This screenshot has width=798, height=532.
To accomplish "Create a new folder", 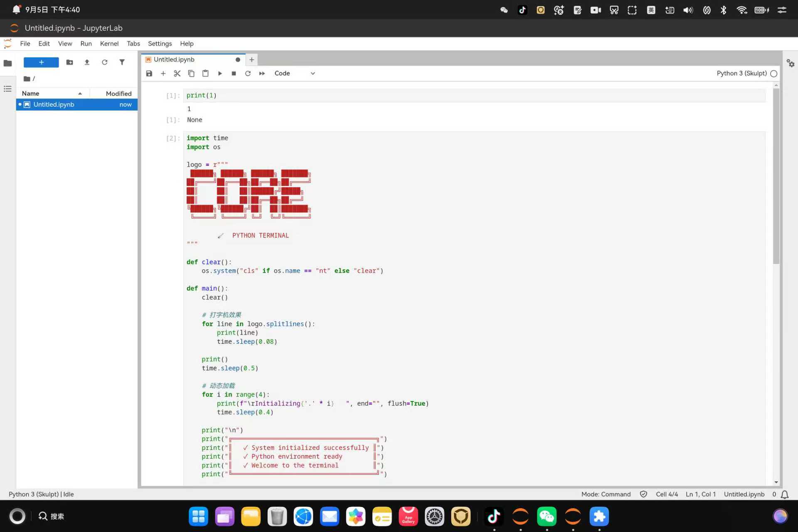I will (69, 62).
